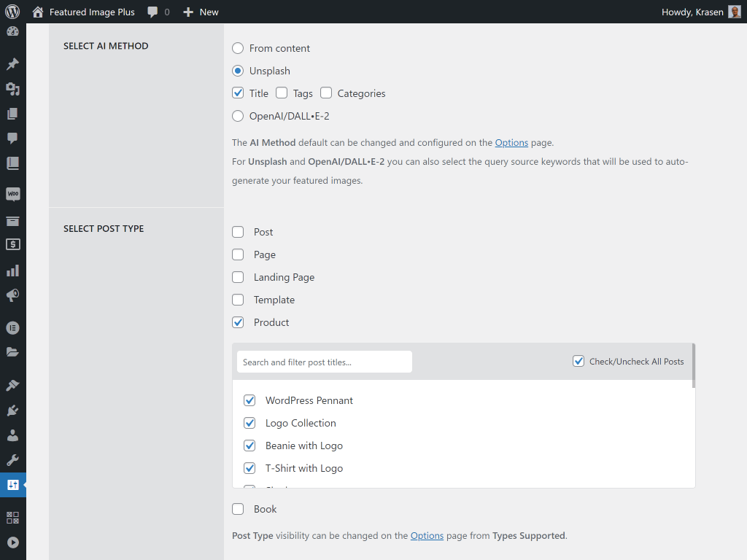Image resolution: width=747 pixels, height=560 pixels.
Task: Follow the Options link in AI Method help
Action: (511, 142)
